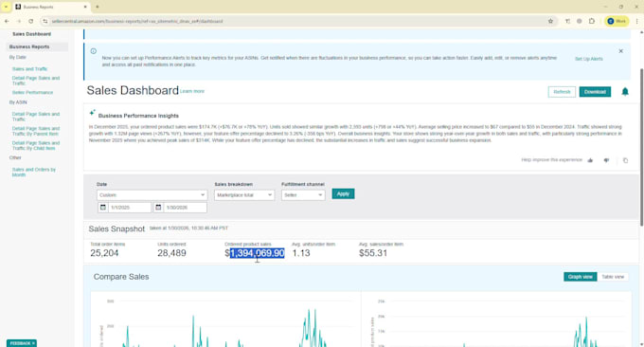This screenshot has width=644, height=347.
Task: Click the end date field
Action: pyautogui.click(x=185, y=208)
